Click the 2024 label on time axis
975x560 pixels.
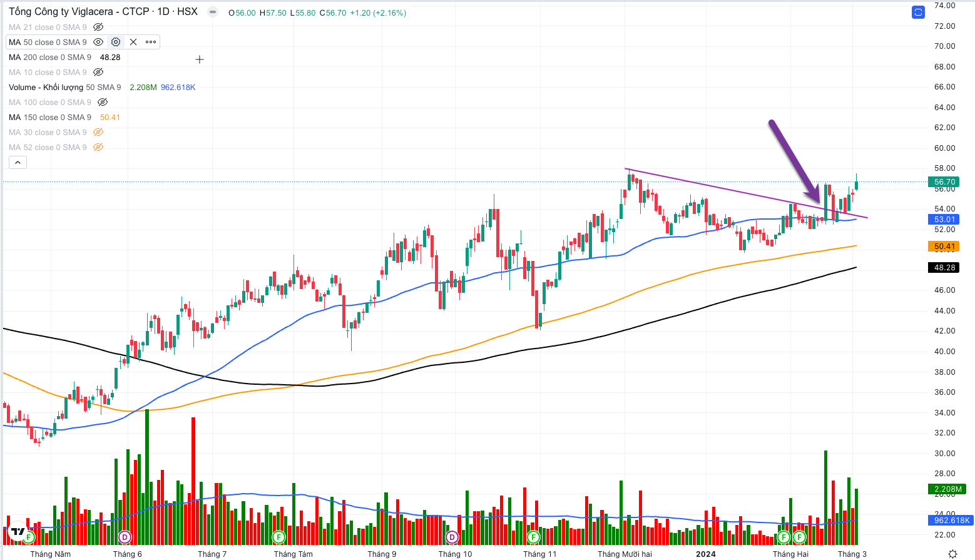tap(706, 554)
